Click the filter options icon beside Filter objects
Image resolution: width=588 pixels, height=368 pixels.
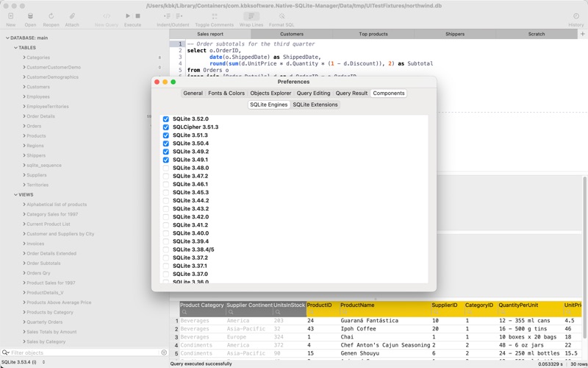point(164,353)
